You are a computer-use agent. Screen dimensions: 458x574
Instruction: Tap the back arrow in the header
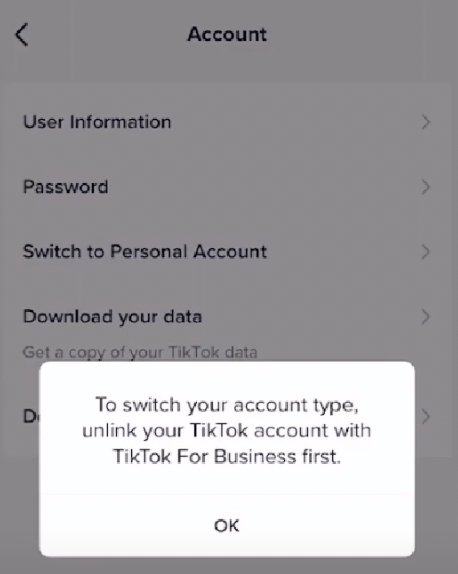click(22, 34)
